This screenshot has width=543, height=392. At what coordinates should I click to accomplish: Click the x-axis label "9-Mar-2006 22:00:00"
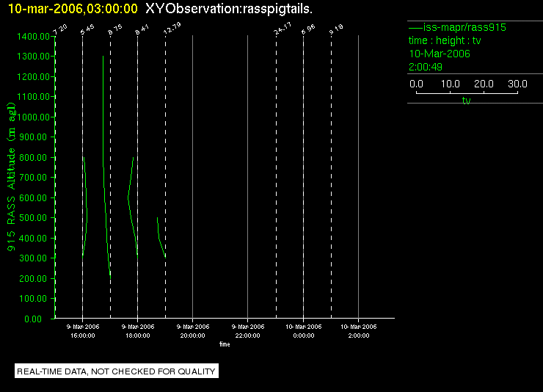[x=247, y=331]
